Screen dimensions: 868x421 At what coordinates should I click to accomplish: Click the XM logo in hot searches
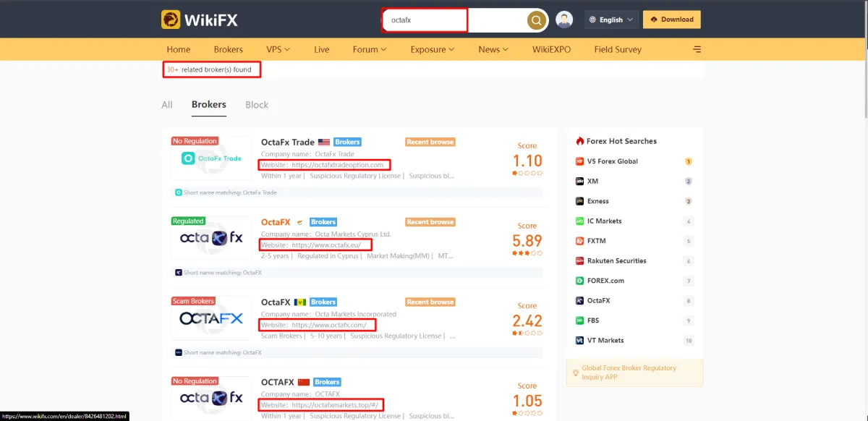pos(579,181)
